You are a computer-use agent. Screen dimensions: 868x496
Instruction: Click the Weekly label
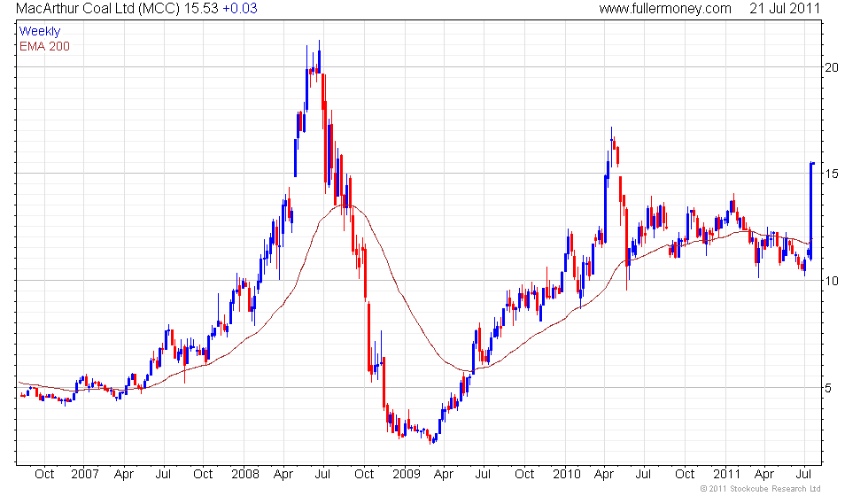tap(40, 32)
